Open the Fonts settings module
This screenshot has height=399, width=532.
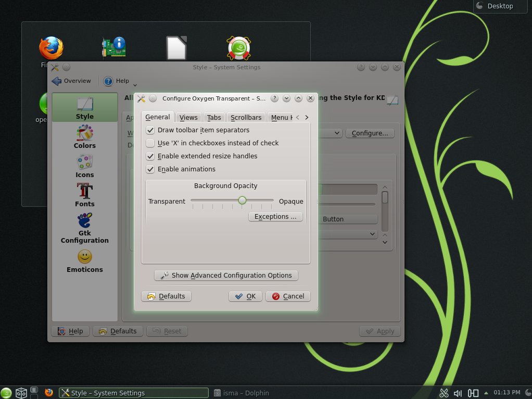point(84,195)
